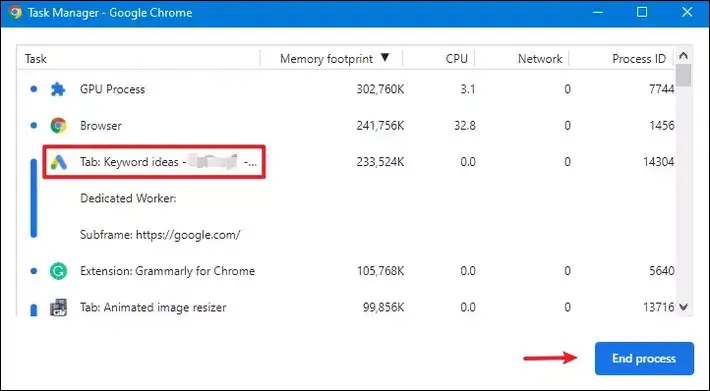
Task: Select Subframe: https://google.com/ row
Action: [x=346, y=234]
